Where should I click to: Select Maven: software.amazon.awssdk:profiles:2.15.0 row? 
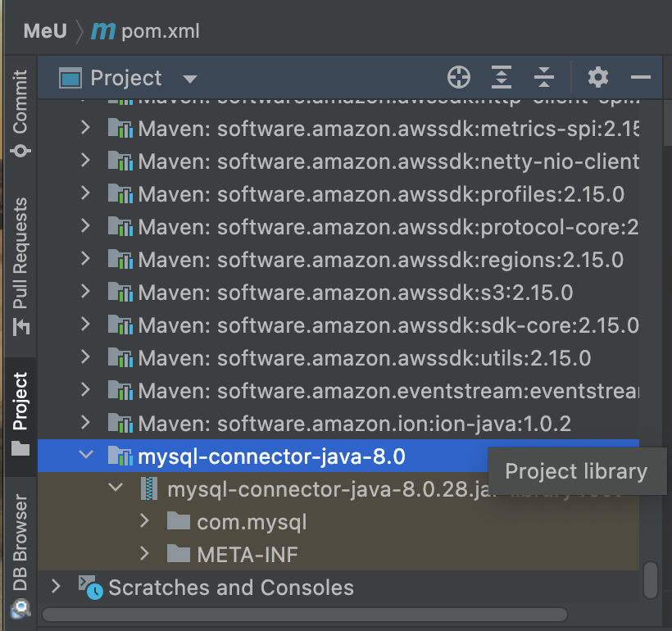coord(338,194)
